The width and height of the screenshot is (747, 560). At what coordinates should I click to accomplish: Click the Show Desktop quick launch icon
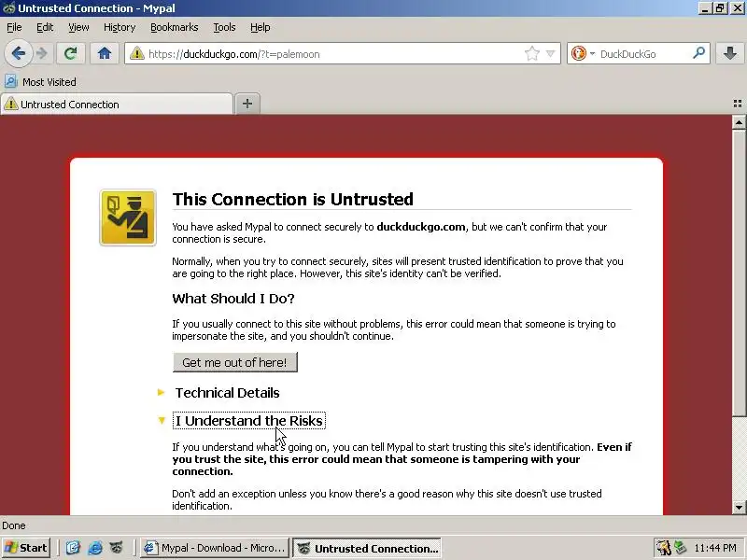(73, 548)
